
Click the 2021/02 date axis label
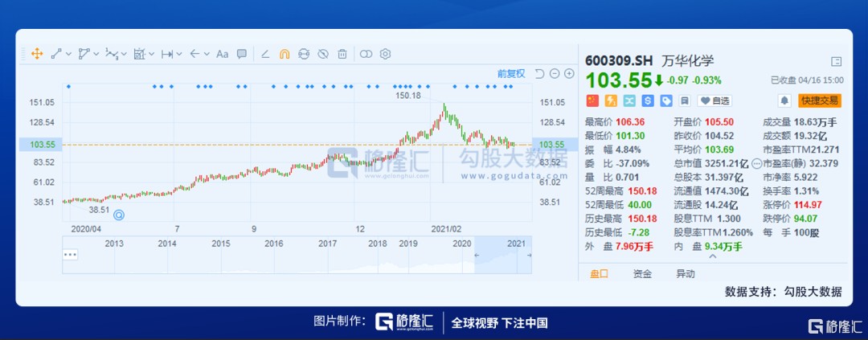[x=446, y=228]
